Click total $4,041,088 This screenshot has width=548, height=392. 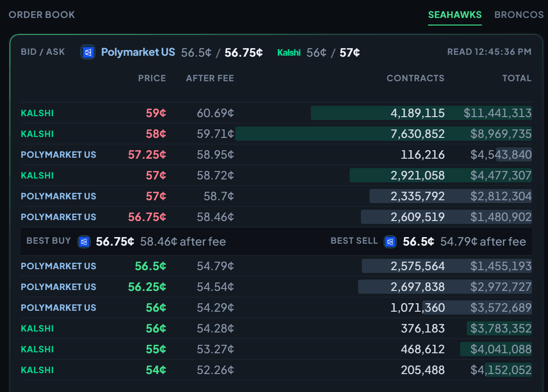[501, 349]
